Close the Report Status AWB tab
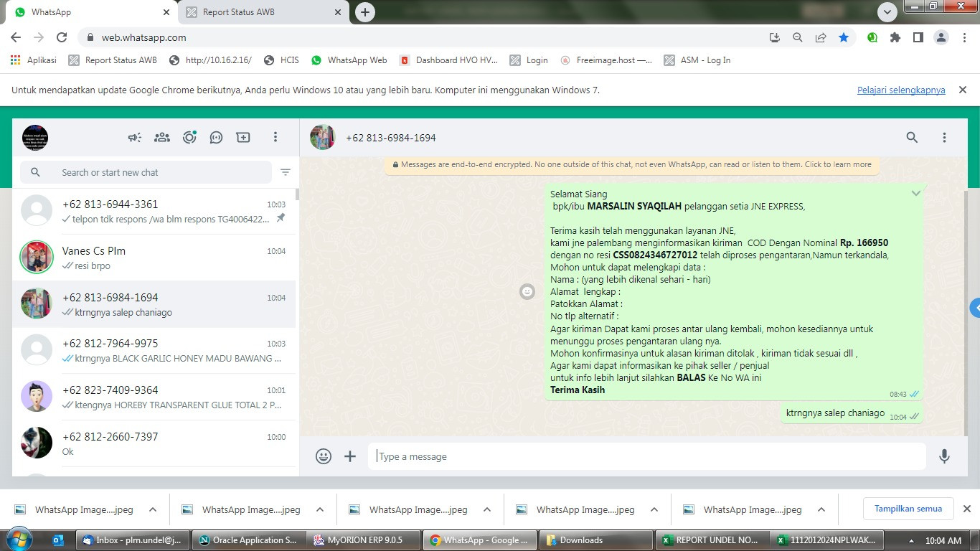 (x=338, y=12)
